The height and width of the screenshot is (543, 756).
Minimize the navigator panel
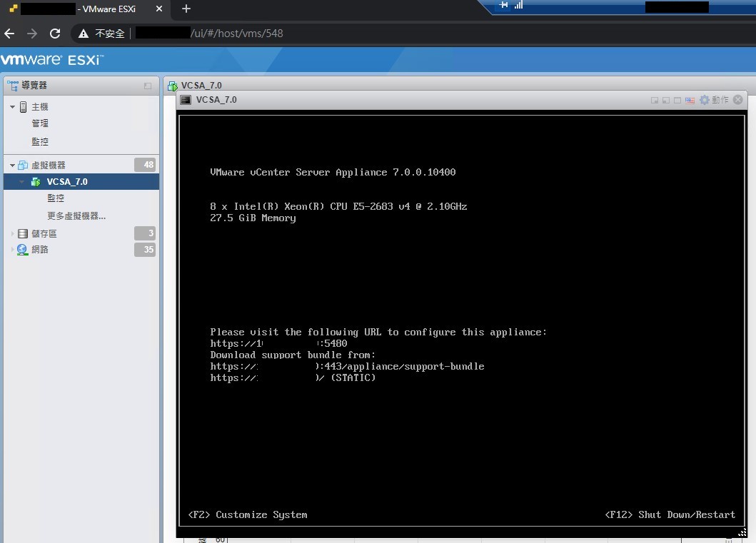[148, 86]
